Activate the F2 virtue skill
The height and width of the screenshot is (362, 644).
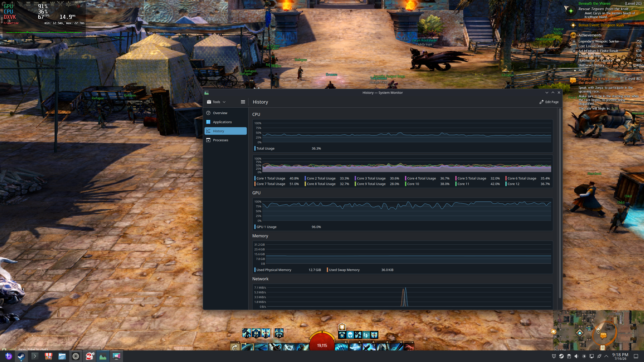(x=256, y=333)
